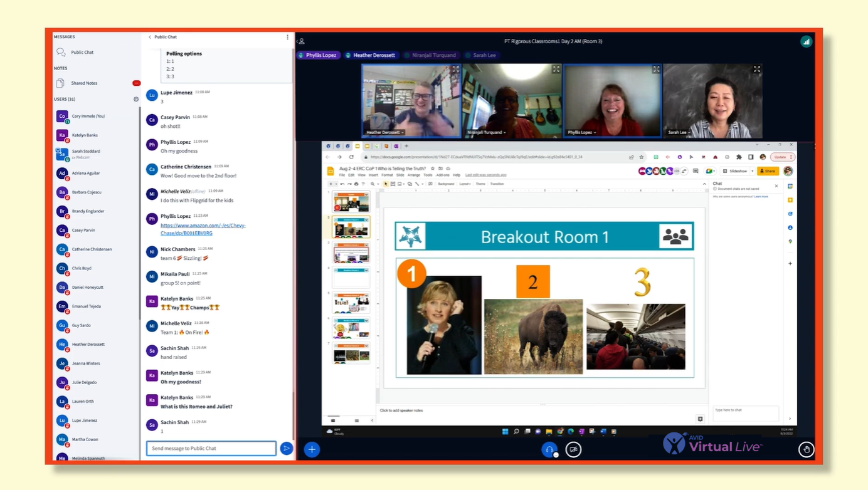The width and height of the screenshot is (868, 490).
Task: Send the public chat message
Action: [x=286, y=448]
